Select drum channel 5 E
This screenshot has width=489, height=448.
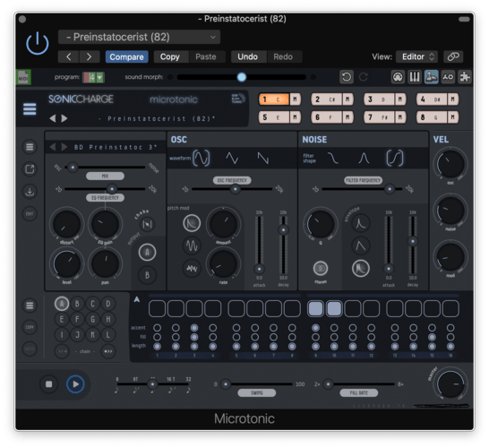[x=274, y=117]
